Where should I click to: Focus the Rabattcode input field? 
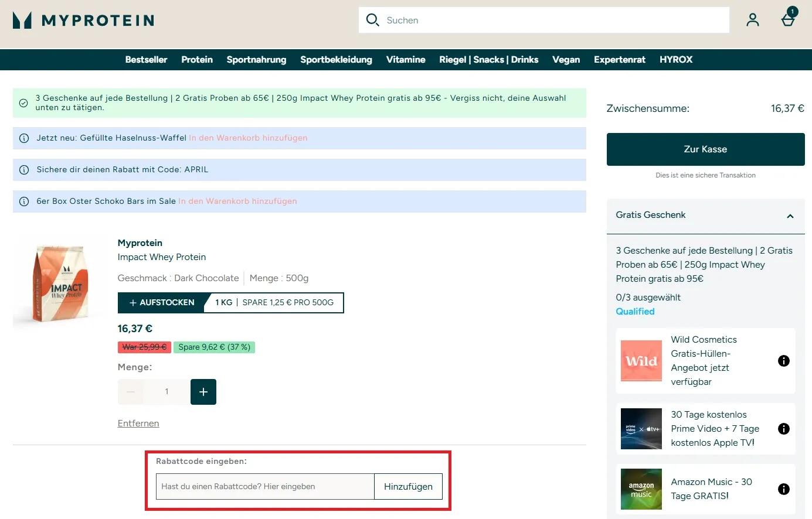pyautogui.click(x=265, y=487)
